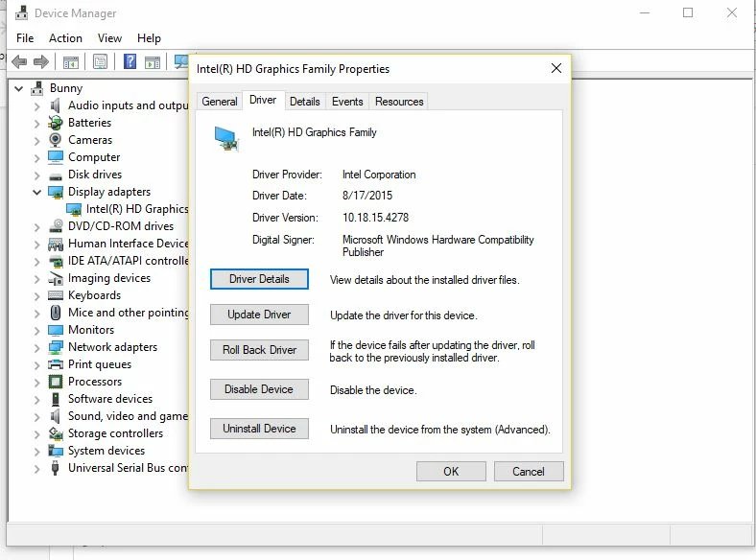Click the driver date 8/17/2015 value
This screenshot has height=560, width=756.
point(367,196)
